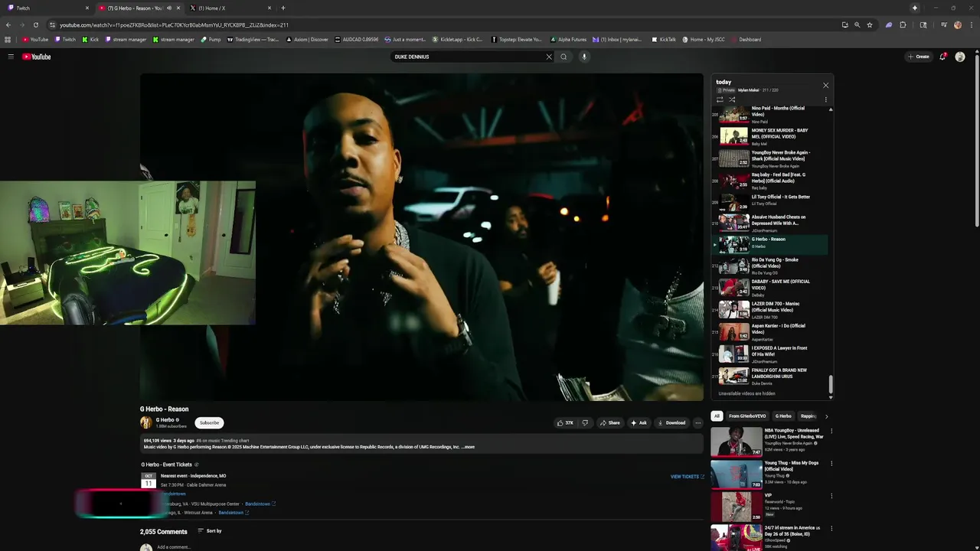Open 'Kick' bookmark in bookmarks bar
980x551 pixels.
tap(91, 40)
